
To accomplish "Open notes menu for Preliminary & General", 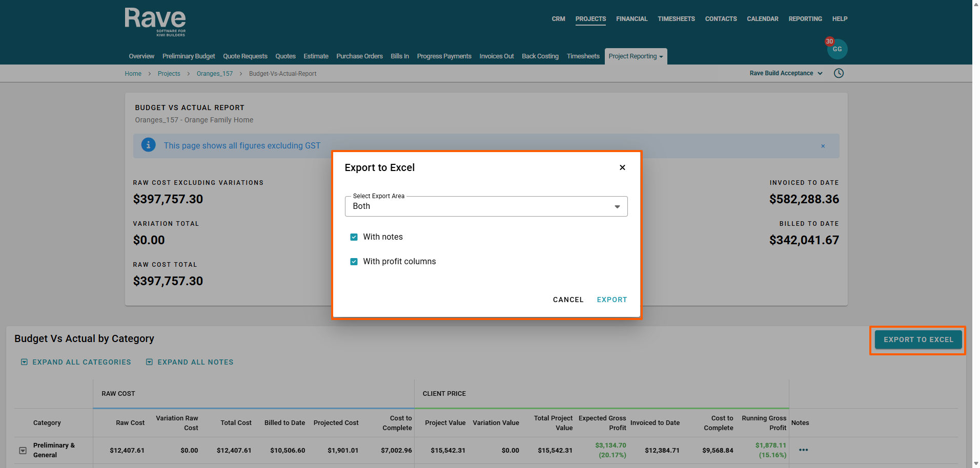I will [x=803, y=450].
